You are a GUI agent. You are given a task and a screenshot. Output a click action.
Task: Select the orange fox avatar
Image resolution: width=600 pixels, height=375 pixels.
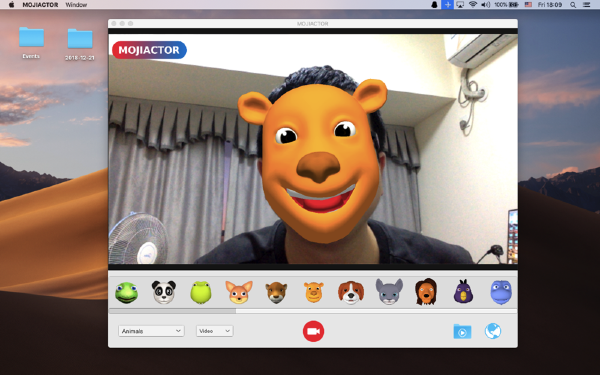(x=239, y=292)
